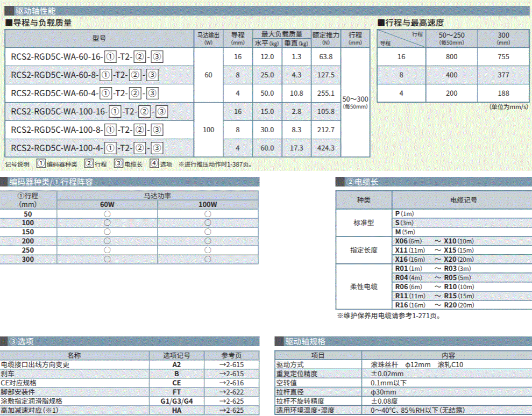The image size is (532, 416).
Task: Click option code HA
Action: pyautogui.click(x=176, y=411)
